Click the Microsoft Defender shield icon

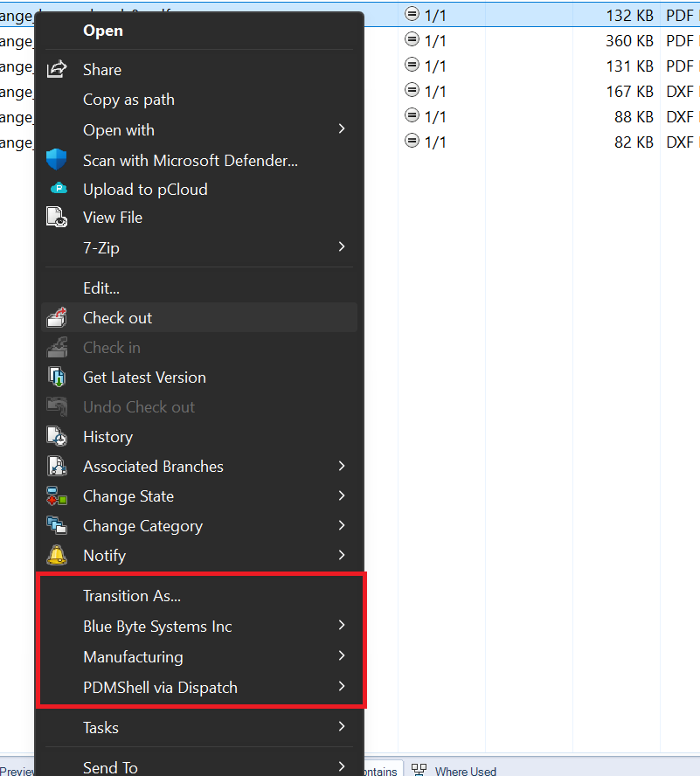coord(57,160)
